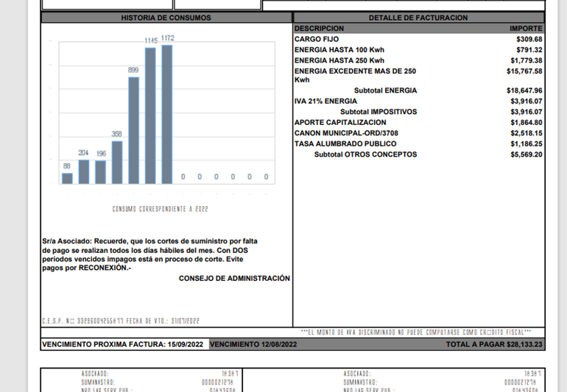The height and width of the screenshot is (392, 567).
Task: Click the HISTORIA DE CONSUMOS header
Action: point(166,18)
